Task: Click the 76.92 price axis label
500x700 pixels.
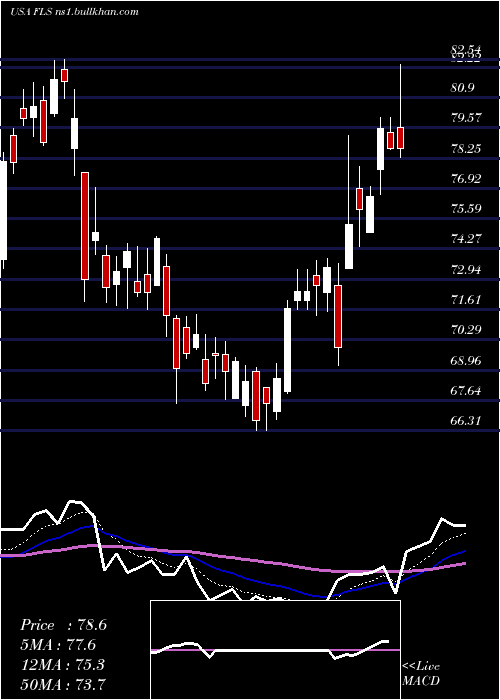Action: 466,179
